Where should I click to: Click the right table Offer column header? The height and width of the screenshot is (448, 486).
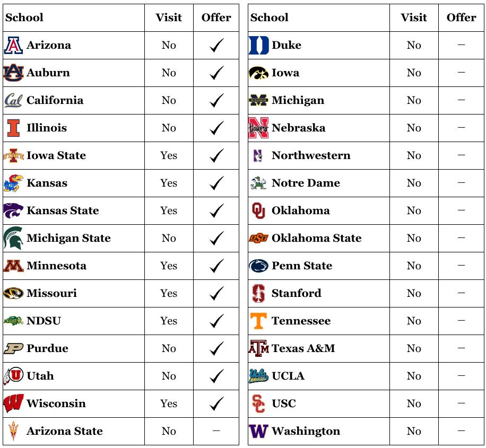coord(461,17)
